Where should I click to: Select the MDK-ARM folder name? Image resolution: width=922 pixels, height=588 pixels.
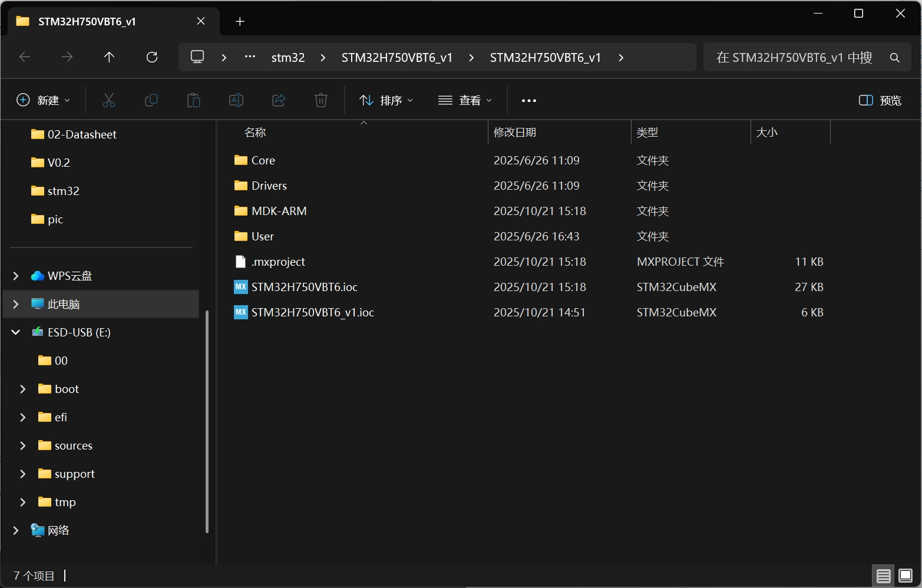coord(279,211)
